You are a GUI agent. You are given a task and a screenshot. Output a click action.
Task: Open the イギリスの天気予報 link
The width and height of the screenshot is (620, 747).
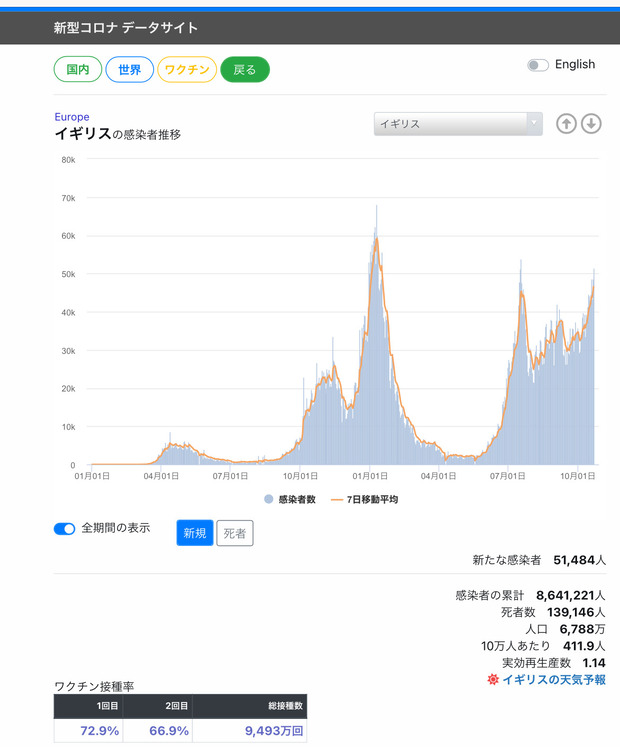point(554,679)
